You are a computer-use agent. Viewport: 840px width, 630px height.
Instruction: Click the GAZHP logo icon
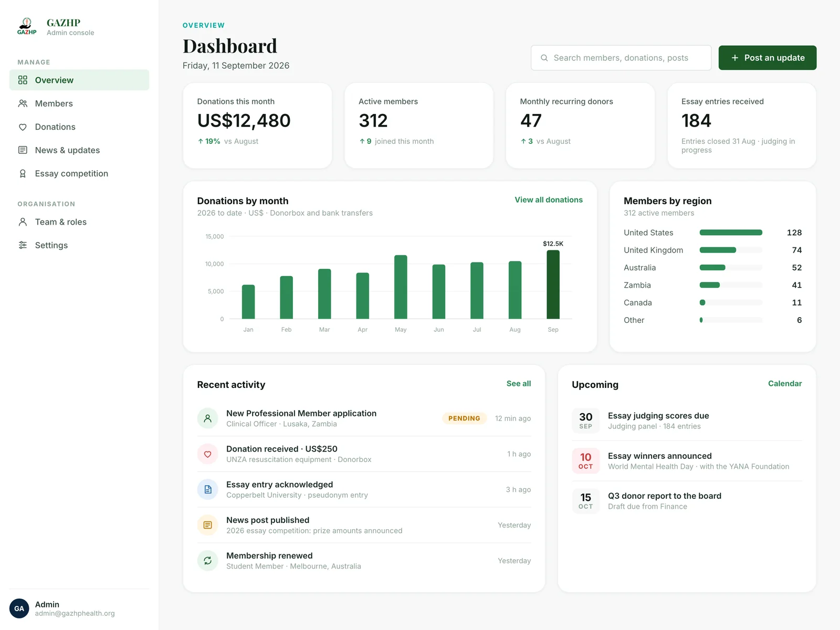[x=27, y=26]
